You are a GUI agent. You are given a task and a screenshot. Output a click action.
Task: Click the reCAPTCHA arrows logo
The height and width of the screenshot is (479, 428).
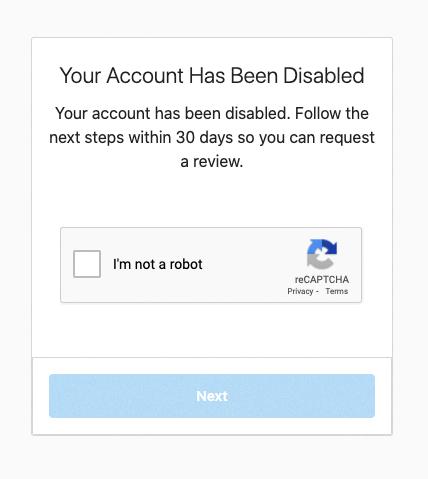(x=322, y=254)
